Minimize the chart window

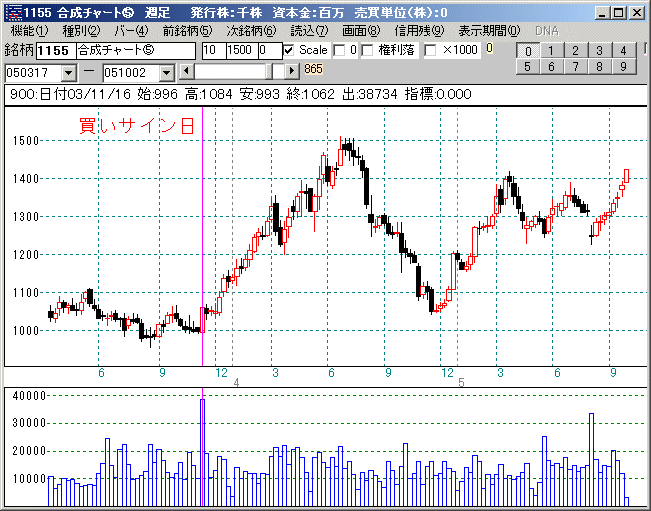tap(602, 13)
